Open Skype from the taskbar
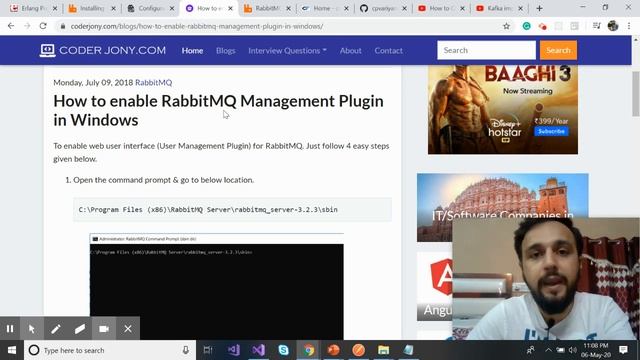The image size is (640, 360). tap(283, 350)
